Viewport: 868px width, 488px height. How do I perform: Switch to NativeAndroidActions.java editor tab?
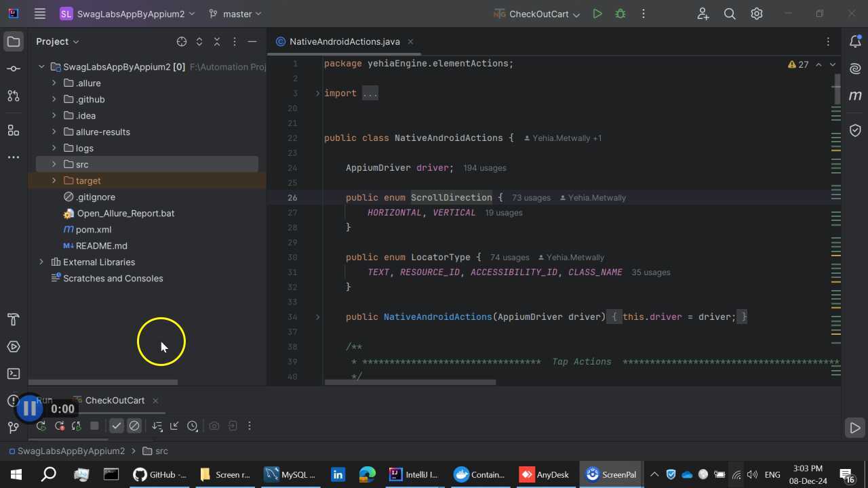[x=344, y=41]
